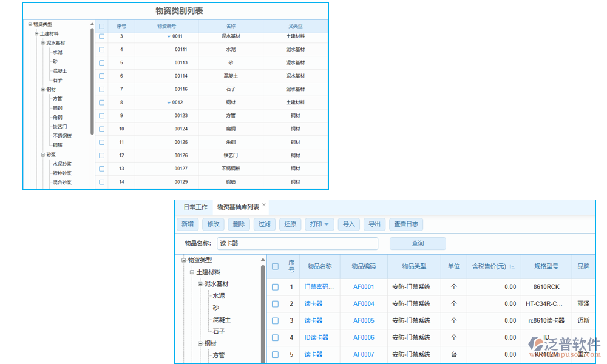
Task: Click the upper tree panel vertical scrollbar
Action: 92,79
